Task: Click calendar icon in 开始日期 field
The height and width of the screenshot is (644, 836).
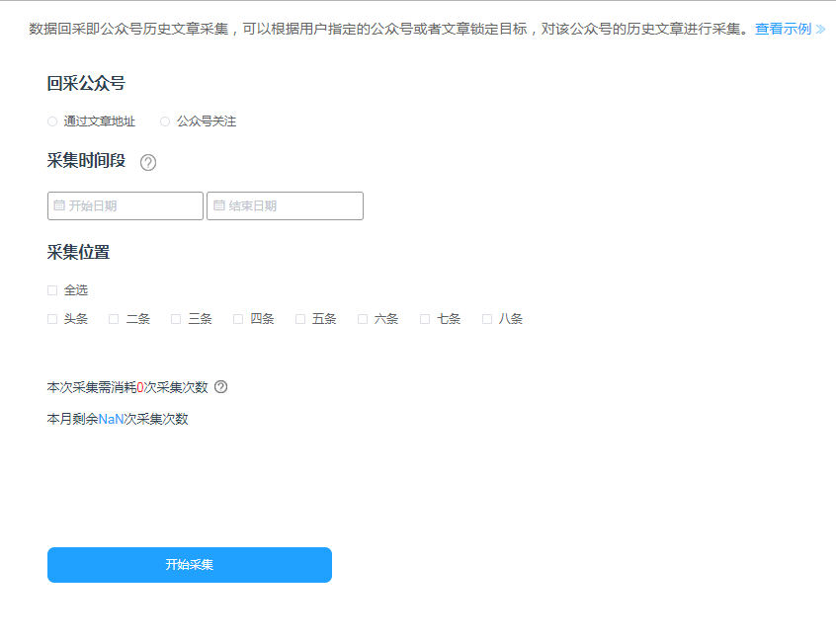Action: point(59,205)
